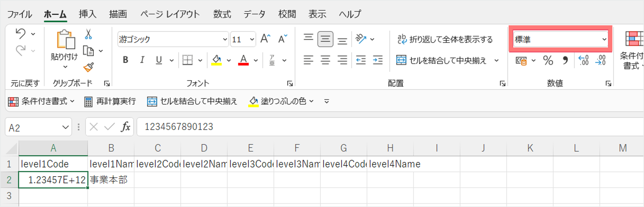Screen dimensions: 644x207
Task: Decrease font size with small A
Action: click(x=283, y=39)
